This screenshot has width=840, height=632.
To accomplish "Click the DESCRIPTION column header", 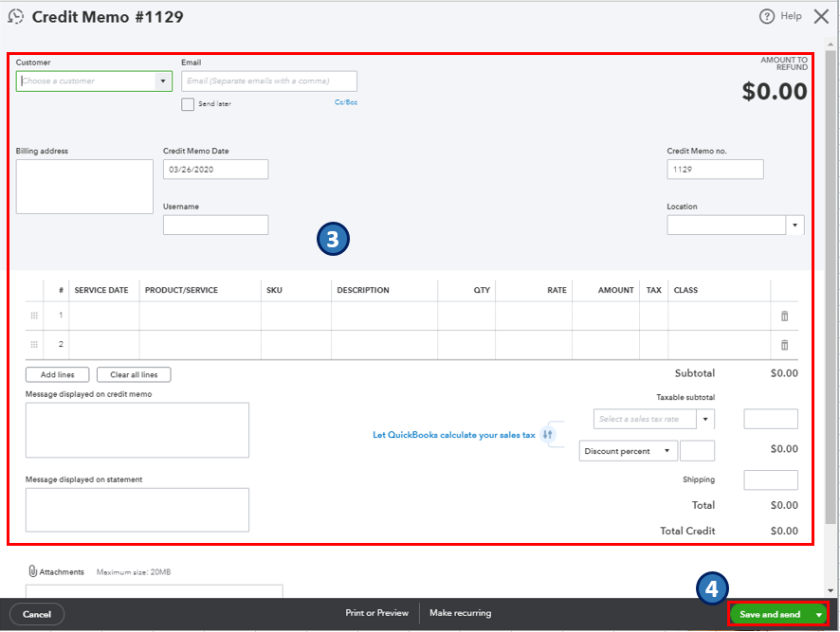I will 363,290.
